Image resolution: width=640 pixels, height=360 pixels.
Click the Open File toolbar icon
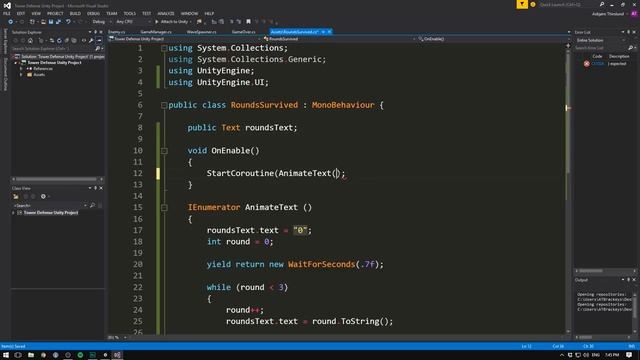click(43, 22)
